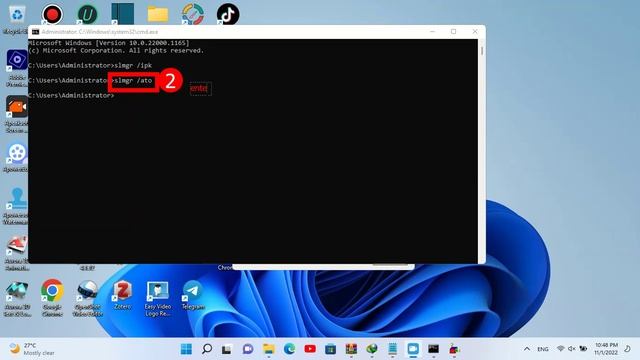Switch to the Zoom taskbar app

point(413,349)
